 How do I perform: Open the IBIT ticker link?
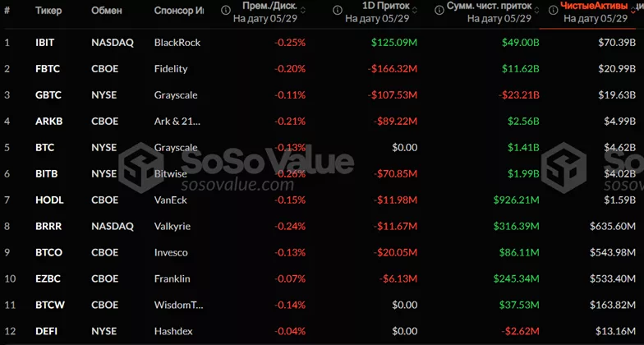tap(45, 43)
